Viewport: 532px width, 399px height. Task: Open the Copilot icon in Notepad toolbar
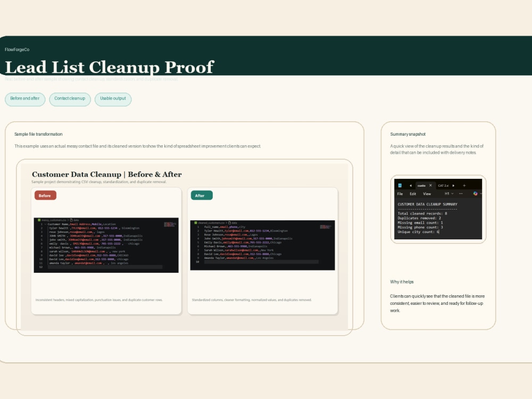coord(475,194)
